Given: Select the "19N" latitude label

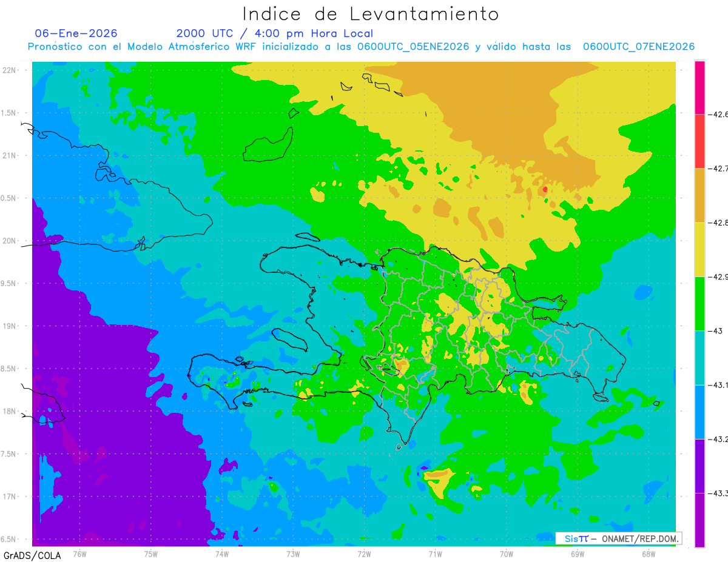Looking at the screenshot, I should tap(9, 326).
